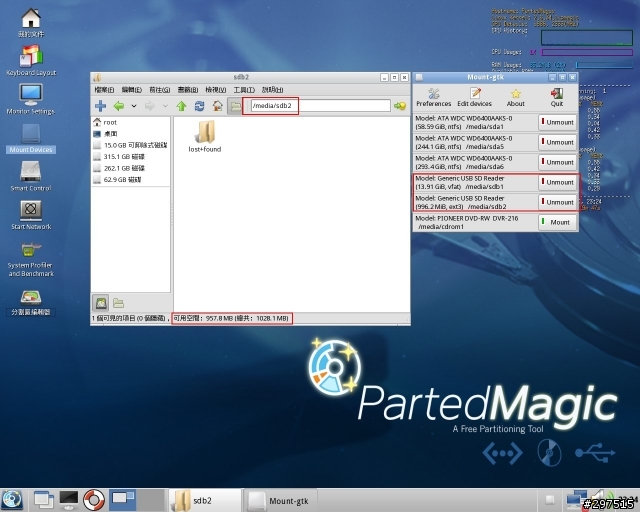Switch sidebar to directory tree button

pyautogui.click(x=118, y=303)
